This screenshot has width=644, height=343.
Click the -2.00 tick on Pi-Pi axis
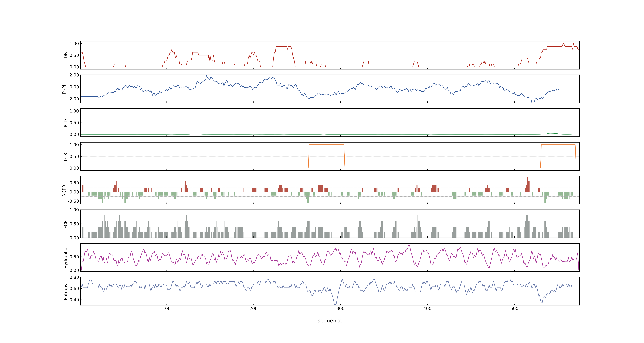pyautogui.click(x=73, y=99)
